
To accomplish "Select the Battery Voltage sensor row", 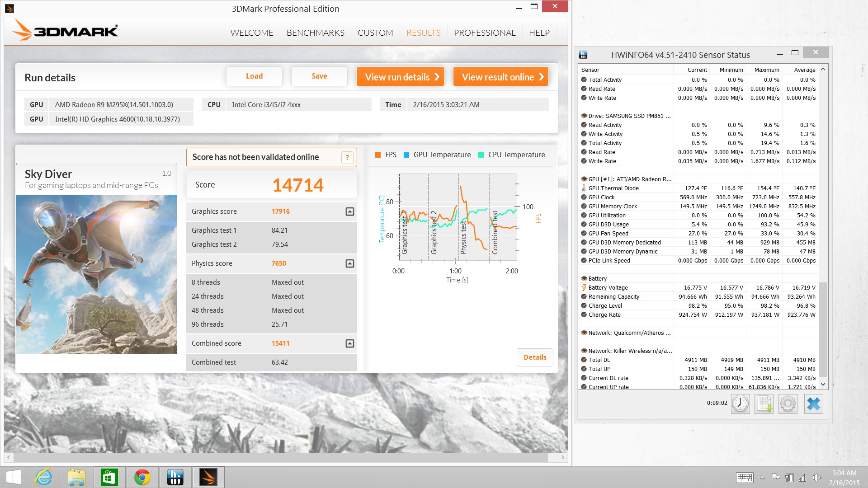I will (x=698, y=287).
